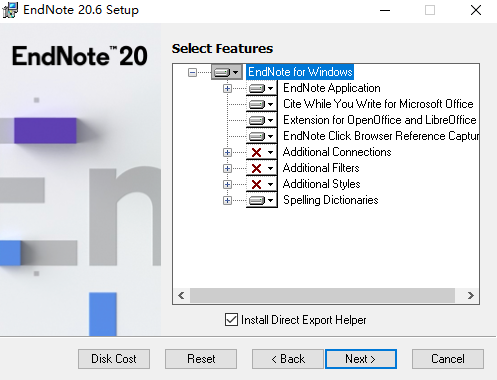Uncheck Install Direct Export Helper checkbox
The image size is (497, 380).
coord(231,319)
